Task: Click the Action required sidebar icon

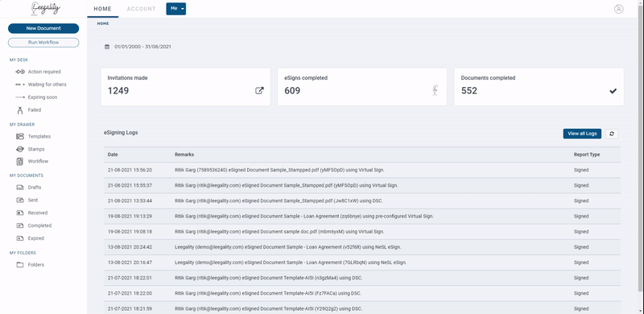Action: pos(20,72)
